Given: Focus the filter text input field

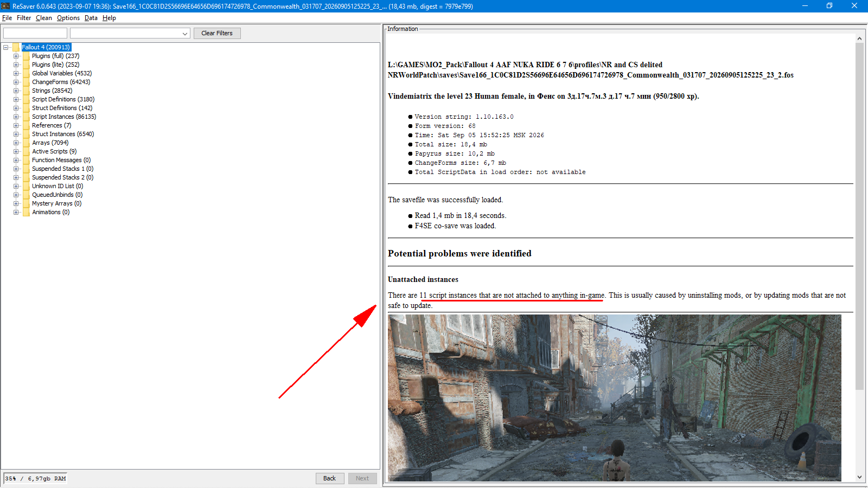Looking at the screenshot, I should click(x=35, y=33).
